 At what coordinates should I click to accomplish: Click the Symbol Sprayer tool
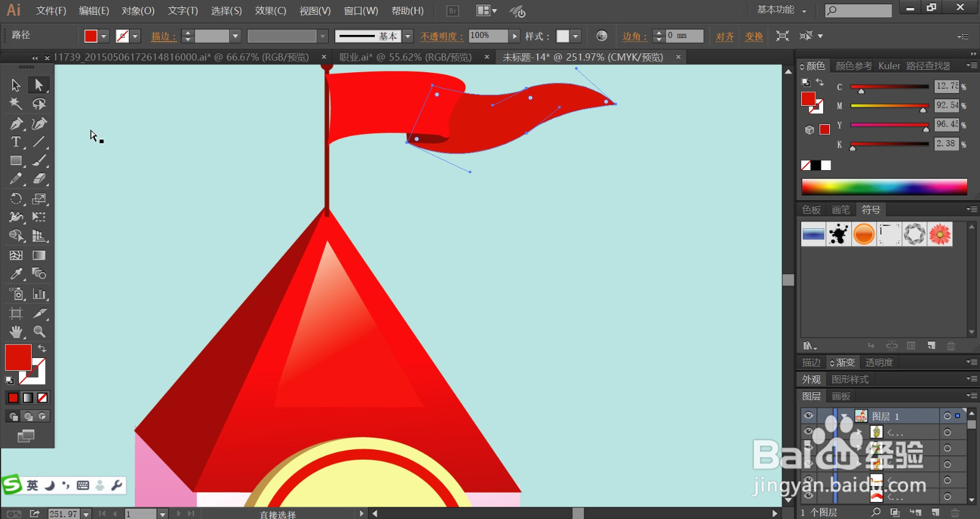click(16, 294)
